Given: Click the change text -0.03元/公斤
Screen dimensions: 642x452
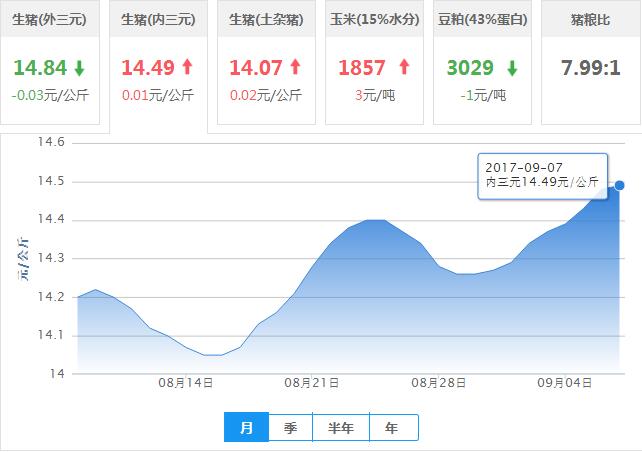Looking at the screenshot, I should tap(50, 95).
